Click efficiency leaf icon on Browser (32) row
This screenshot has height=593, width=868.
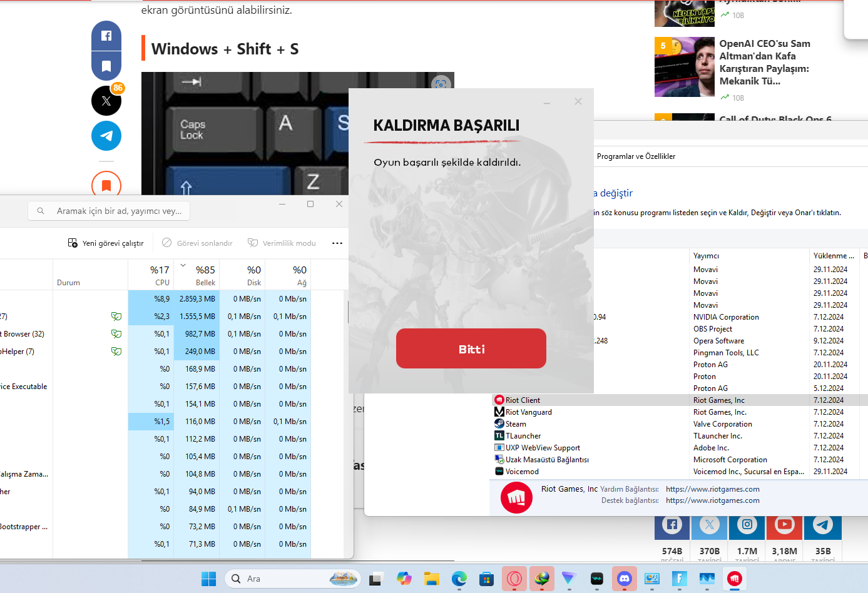point(116,334)
